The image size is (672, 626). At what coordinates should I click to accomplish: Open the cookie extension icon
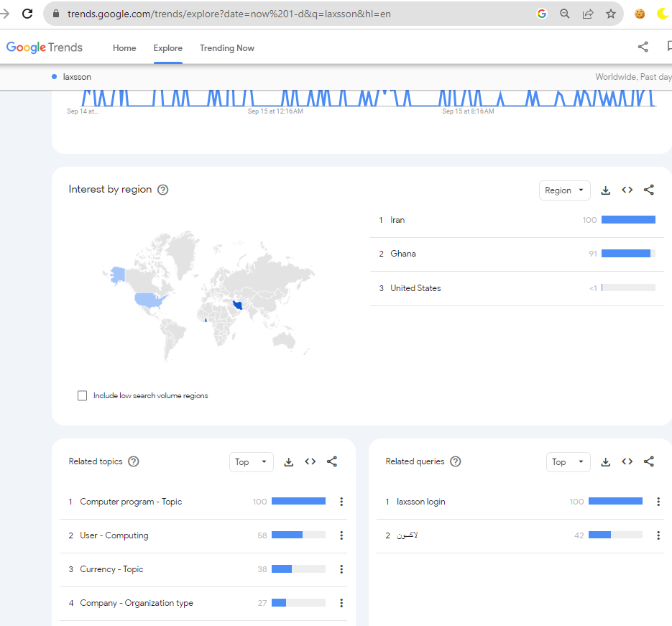point(640,14)
